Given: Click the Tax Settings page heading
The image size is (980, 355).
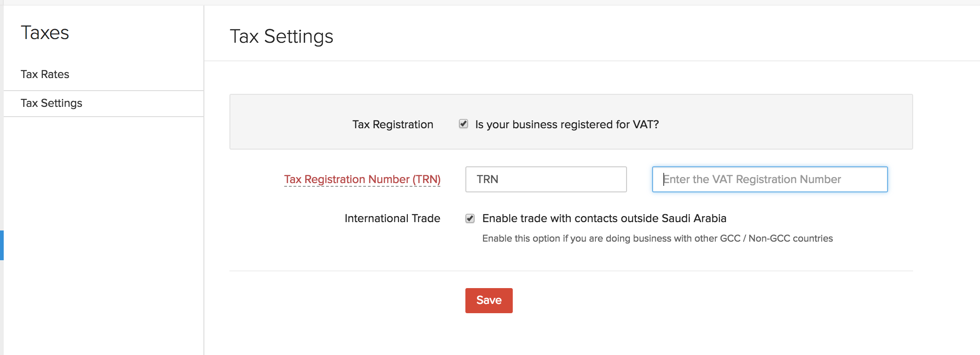Looking at the screenshot, I should point(282,37).
